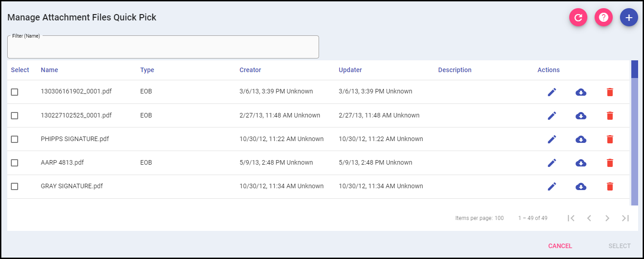
Task: Download the 130227102525_0001.pdf file
Action: click(581, 116)
